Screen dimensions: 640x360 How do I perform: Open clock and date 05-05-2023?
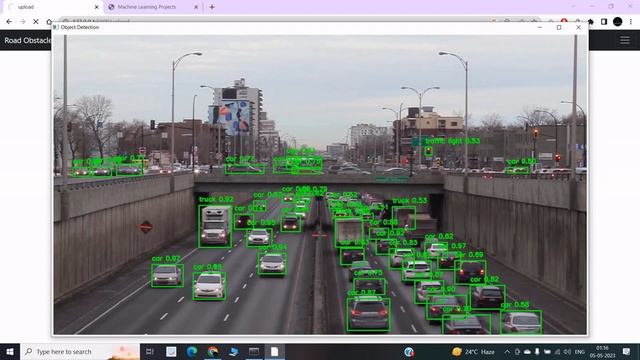point(602,351)
